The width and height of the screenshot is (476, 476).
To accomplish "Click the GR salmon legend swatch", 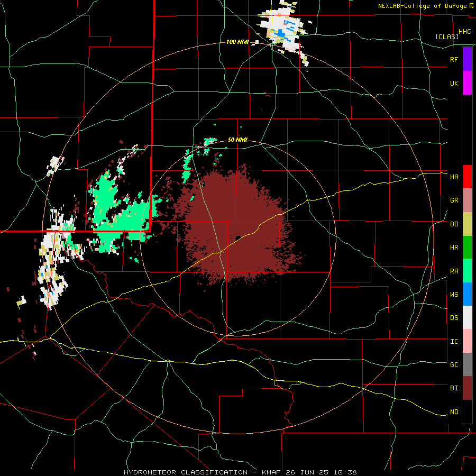I will point(467,200).
